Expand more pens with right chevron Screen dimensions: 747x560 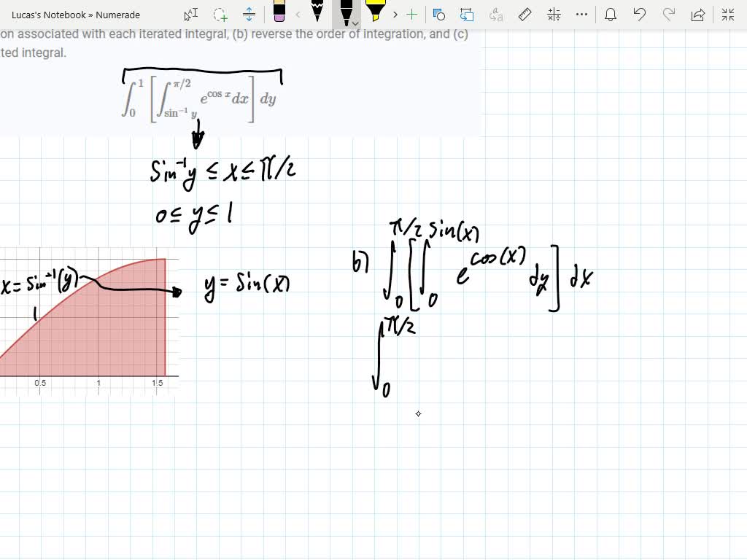(x=395, y=13)
